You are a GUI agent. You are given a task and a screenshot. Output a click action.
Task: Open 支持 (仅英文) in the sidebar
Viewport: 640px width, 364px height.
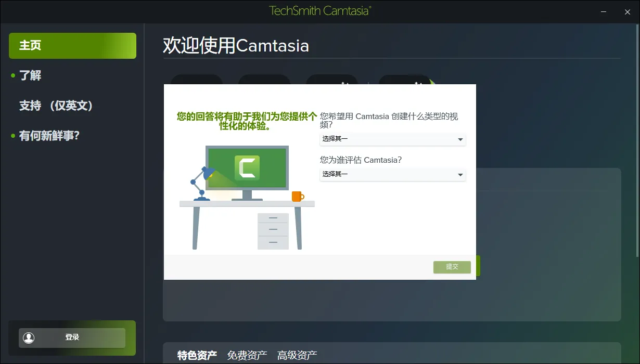[x=56, y=106]
